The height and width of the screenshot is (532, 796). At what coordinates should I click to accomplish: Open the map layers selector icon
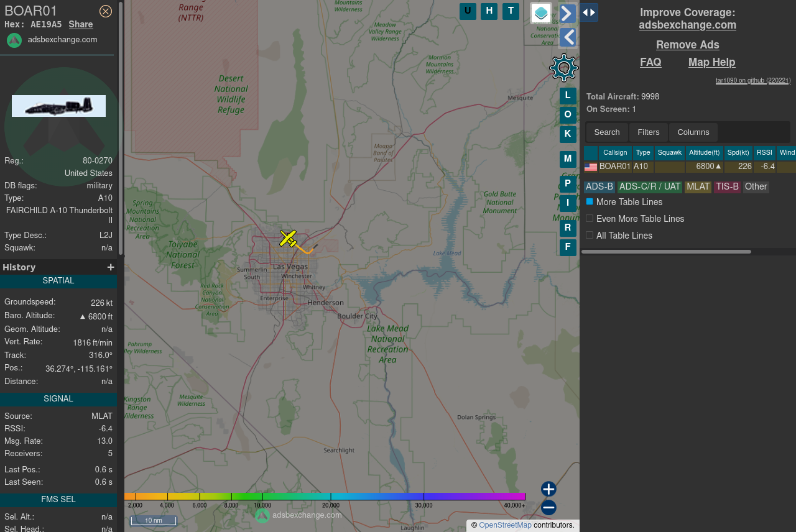pos(541,12)
